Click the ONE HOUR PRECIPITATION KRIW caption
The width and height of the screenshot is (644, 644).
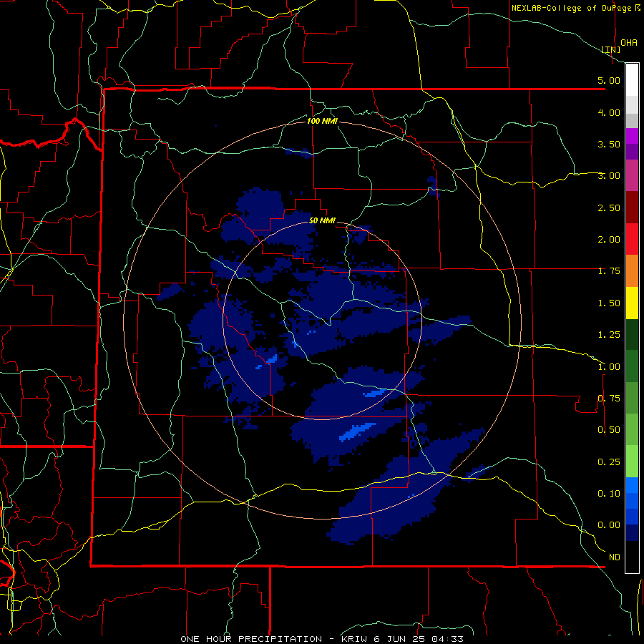322,639
